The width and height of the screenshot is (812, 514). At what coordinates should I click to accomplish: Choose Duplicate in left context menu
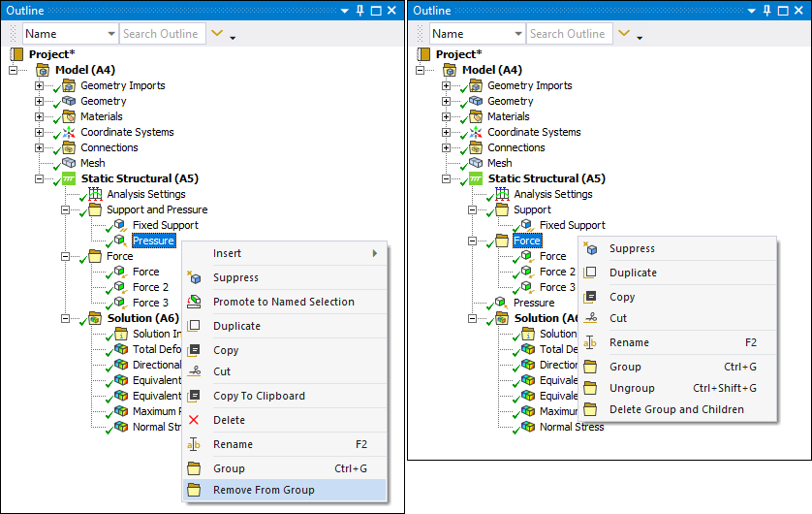pyautogui.click(x=284, y=326)
